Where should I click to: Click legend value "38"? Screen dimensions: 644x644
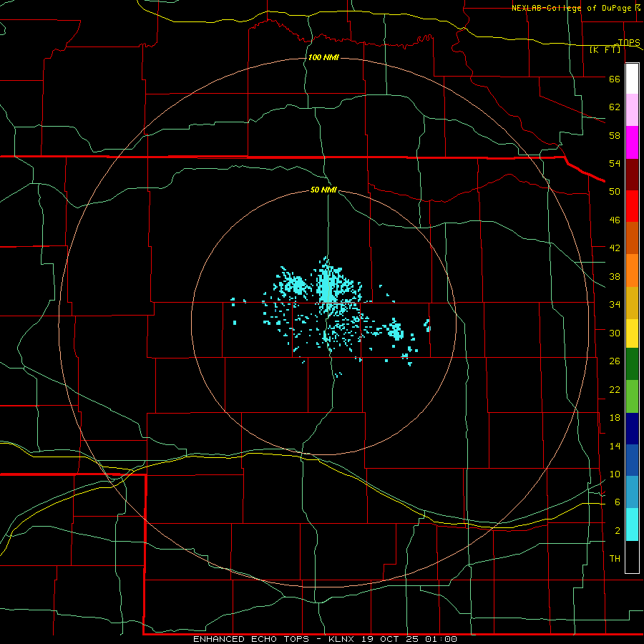click(x=615, y=276)
